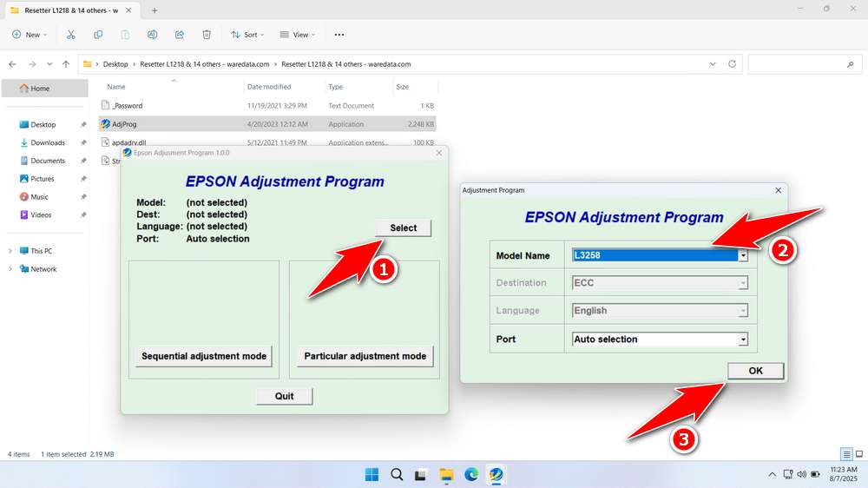
Task: Close the Adjustment Program selection dialog
Action: 778,190
